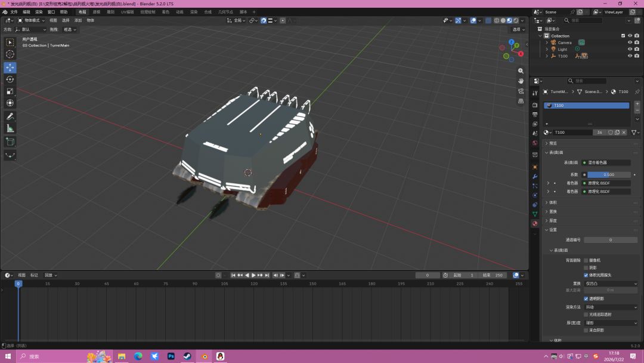Add a material slot with plus

coord(637,104)
